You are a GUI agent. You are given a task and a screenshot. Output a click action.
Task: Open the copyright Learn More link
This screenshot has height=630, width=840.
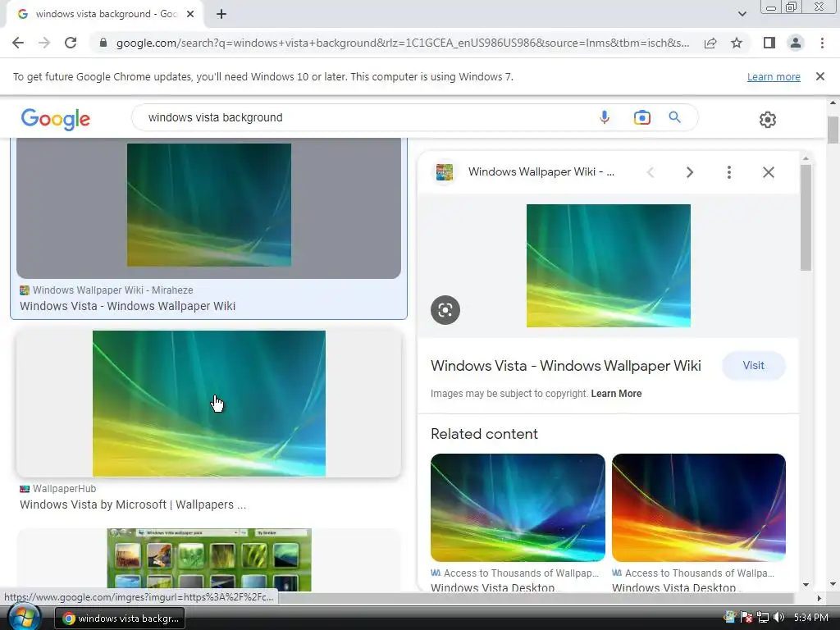click(616, 394)
